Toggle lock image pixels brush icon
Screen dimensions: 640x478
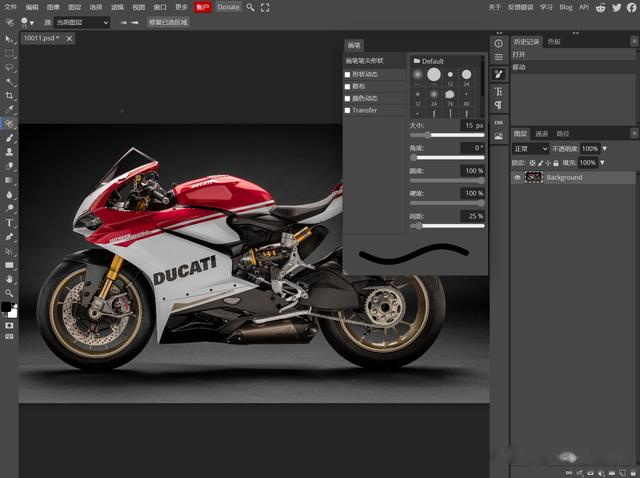(541, 163)
